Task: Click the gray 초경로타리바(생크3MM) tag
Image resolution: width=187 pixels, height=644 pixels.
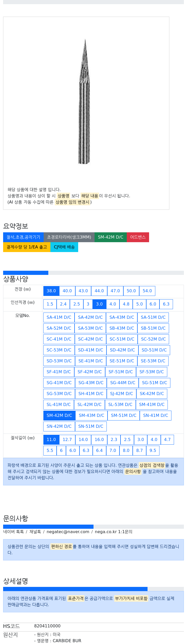Action: coord(69,237)
